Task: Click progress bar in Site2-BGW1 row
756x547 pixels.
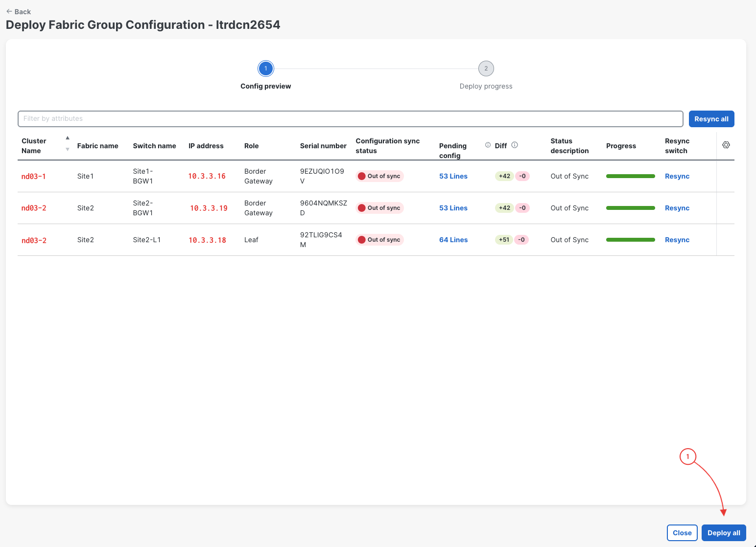Action: coord(631,208)
